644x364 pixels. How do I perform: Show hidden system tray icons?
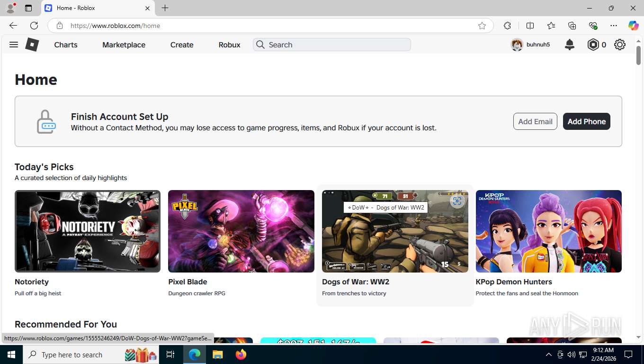549,355
